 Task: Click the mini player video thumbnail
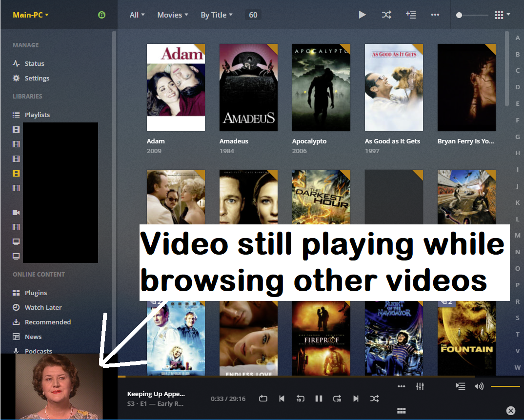point(59,386)
